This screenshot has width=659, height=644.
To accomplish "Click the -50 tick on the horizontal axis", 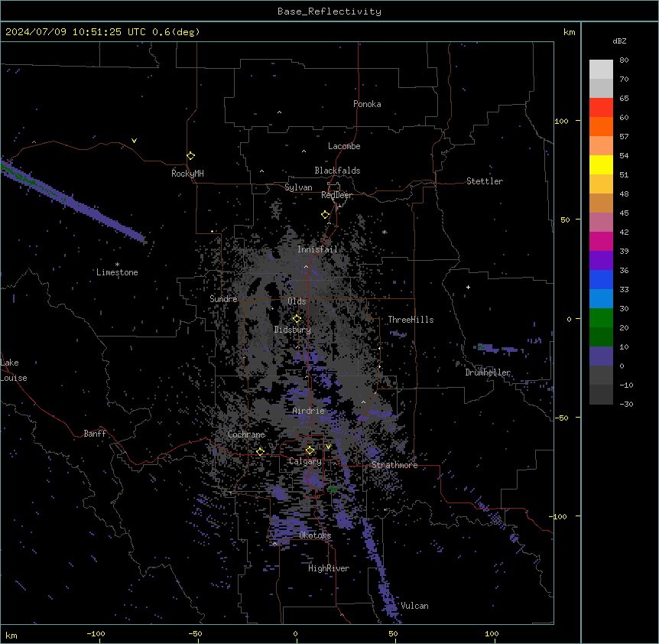I will coord(195,633).
